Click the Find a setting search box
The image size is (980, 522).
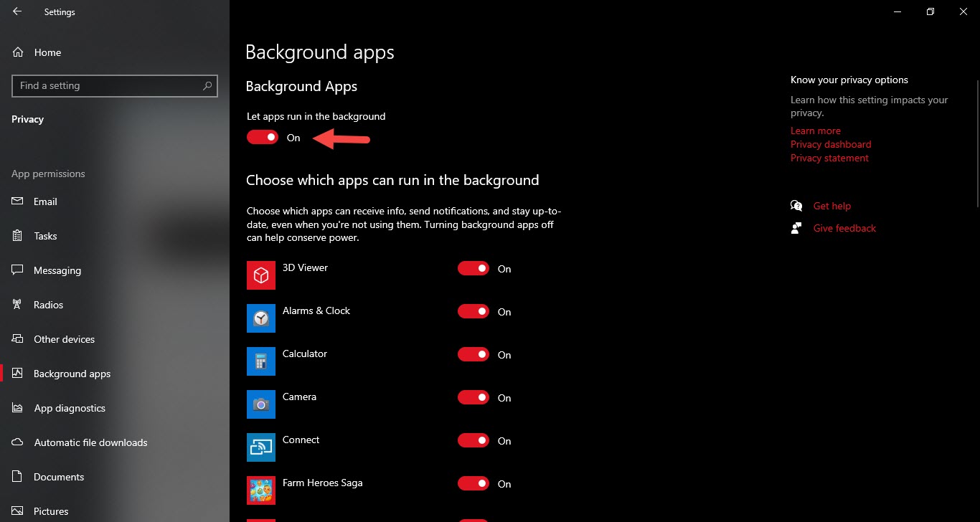(108, 85)
